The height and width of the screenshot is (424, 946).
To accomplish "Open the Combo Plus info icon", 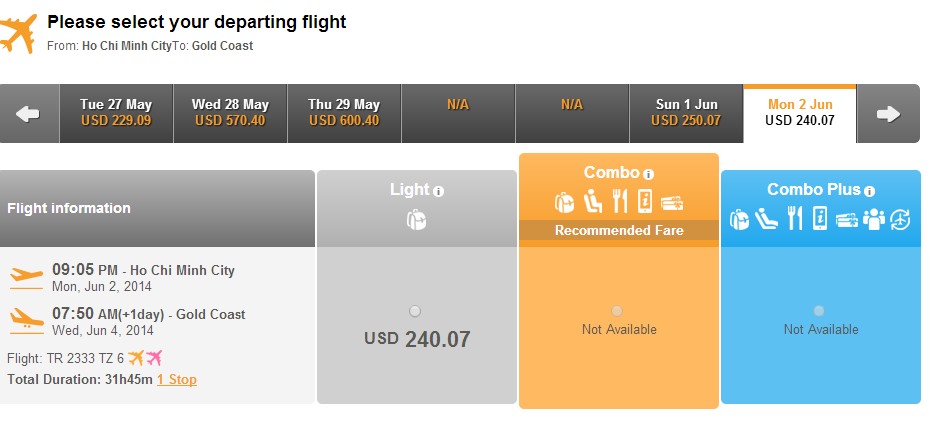I will tap(869, 192).
